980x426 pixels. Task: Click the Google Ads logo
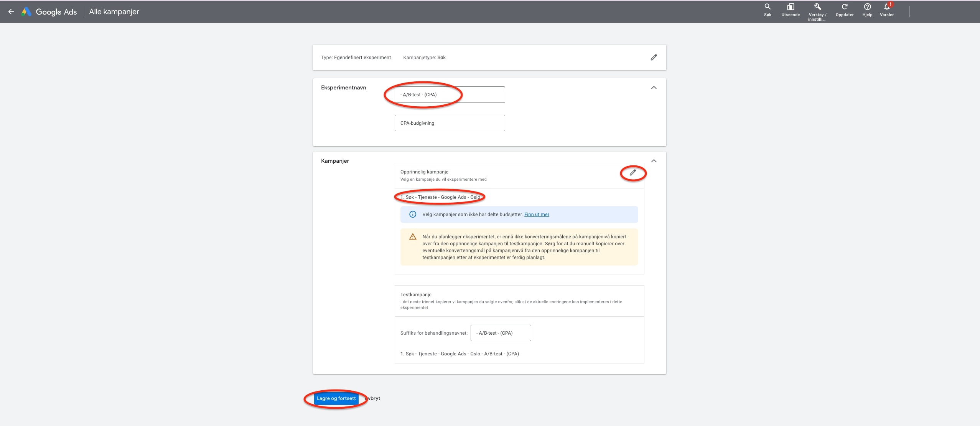(x=26, y=12)
